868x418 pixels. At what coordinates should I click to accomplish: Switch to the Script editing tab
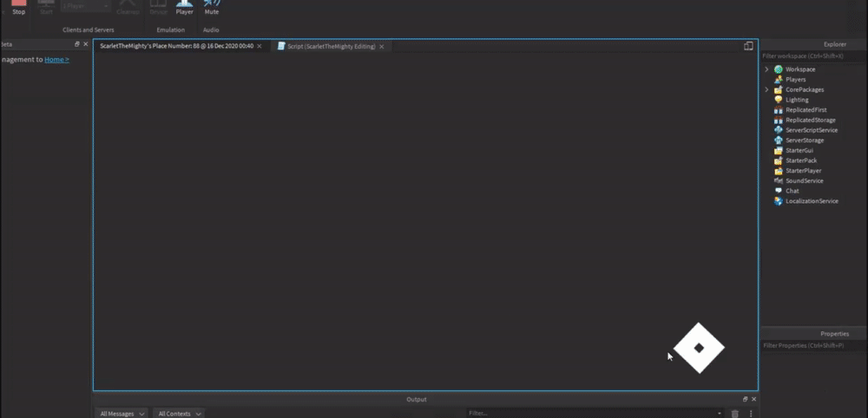331,47
